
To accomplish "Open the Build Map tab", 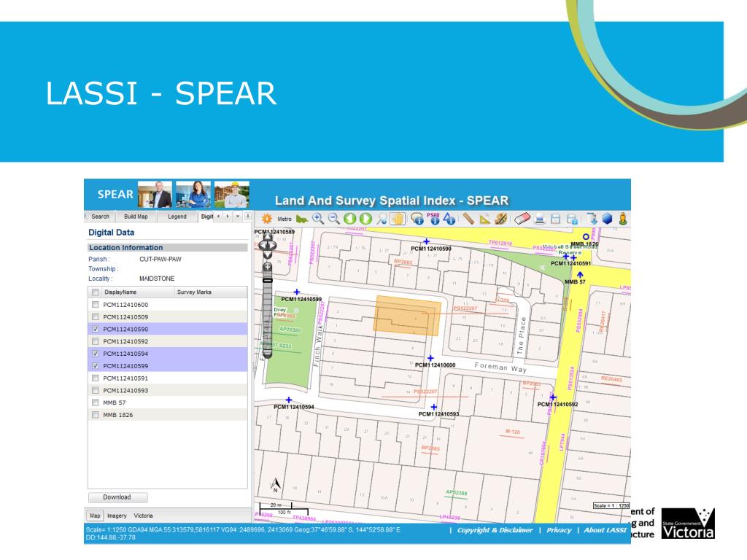I will click(136, 216).
